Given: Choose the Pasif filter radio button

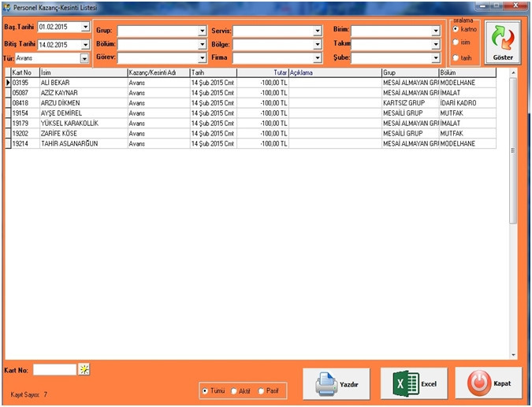Looking at the screenshot, I should pos(262,390).
